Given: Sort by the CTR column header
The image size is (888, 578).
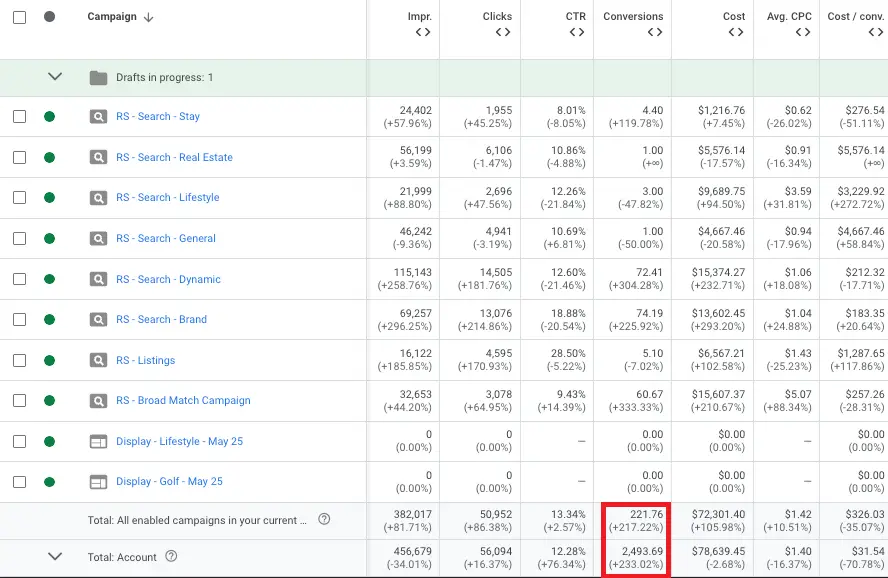Looking at the screenshot, I should pos(575,16).
